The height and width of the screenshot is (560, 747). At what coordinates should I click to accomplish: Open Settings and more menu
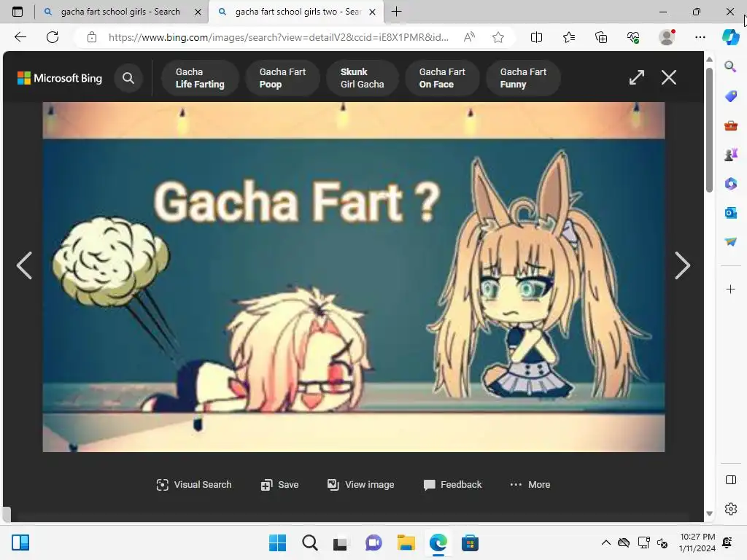click(700, 37)
